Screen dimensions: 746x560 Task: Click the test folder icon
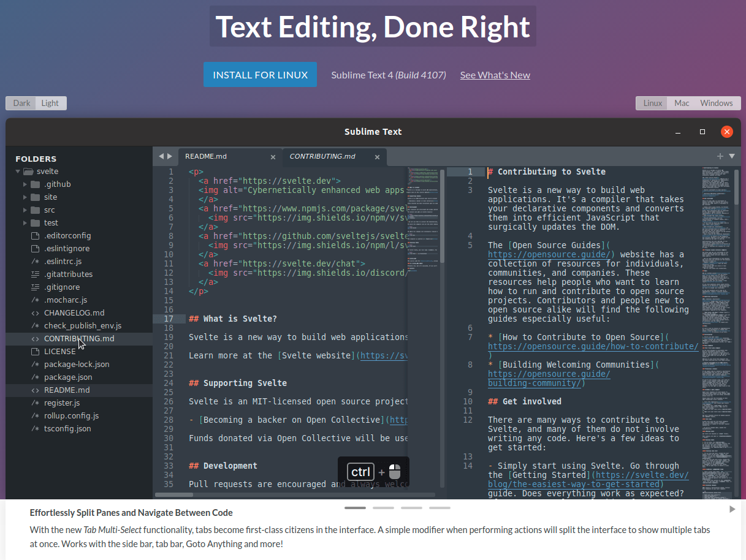pyautogui.click(x=35, y=223)
